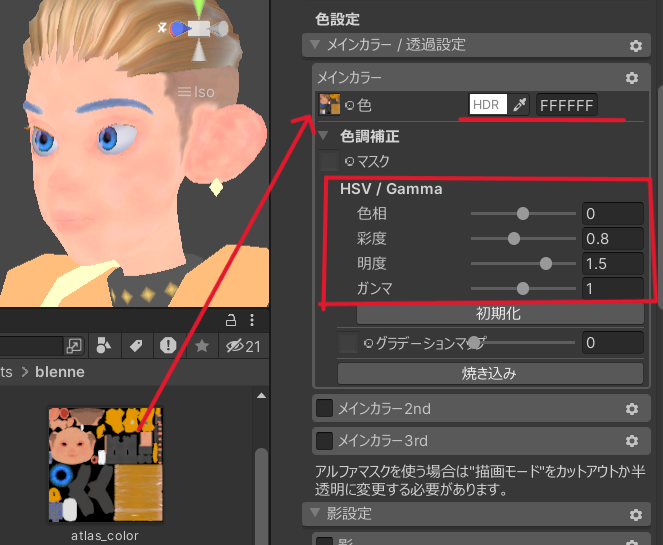
Task: Toggle hidden packages visibility count
Action: 243,346
